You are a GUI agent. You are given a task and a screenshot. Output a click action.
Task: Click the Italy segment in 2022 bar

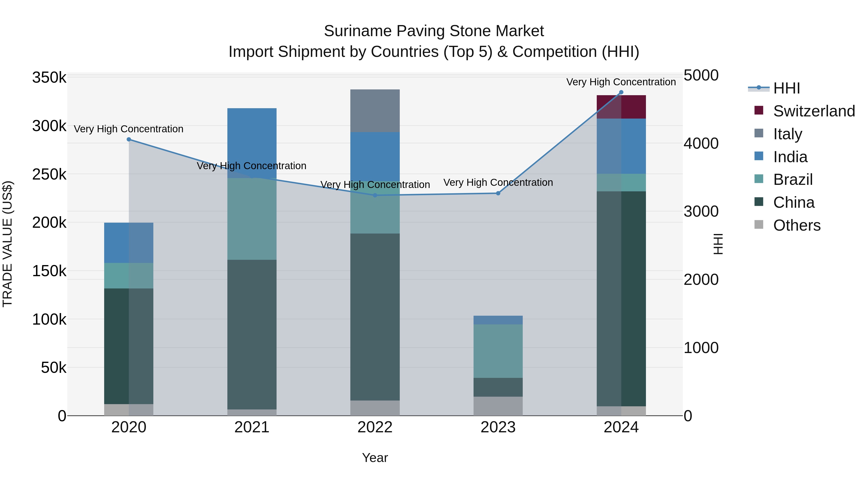[375, 111]
